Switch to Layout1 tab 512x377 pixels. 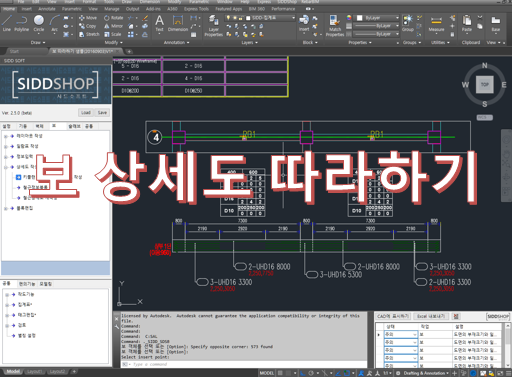click(34, 371)
